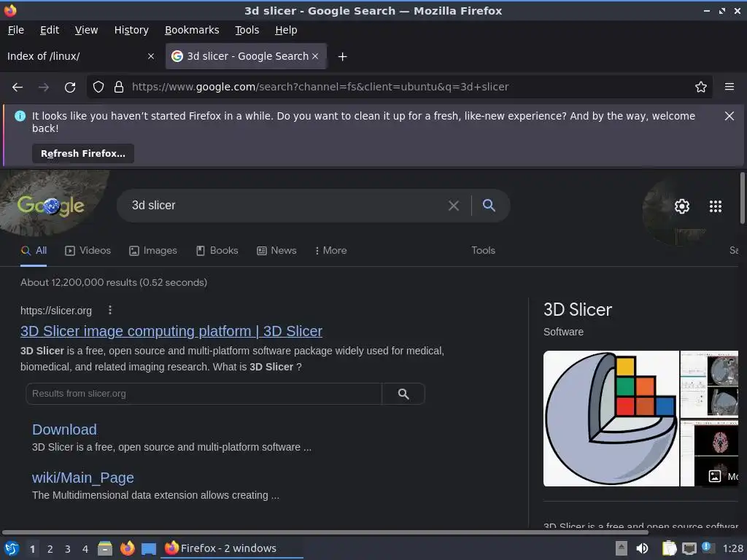This screenshot has height=560, width=747.
Task: Dismiss the Firefox refresh notification bar
Action: 729,116
